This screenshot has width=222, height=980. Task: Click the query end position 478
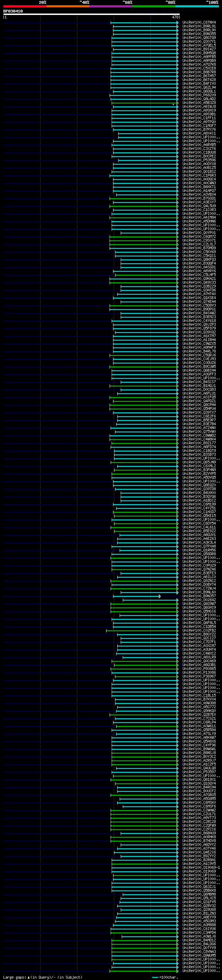[175, 17]
